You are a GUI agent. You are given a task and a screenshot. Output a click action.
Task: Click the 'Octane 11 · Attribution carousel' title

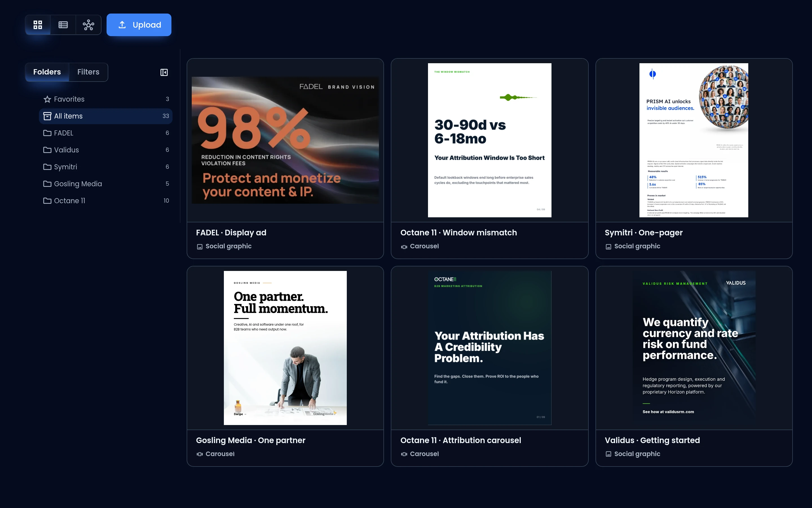pos(461,440)
